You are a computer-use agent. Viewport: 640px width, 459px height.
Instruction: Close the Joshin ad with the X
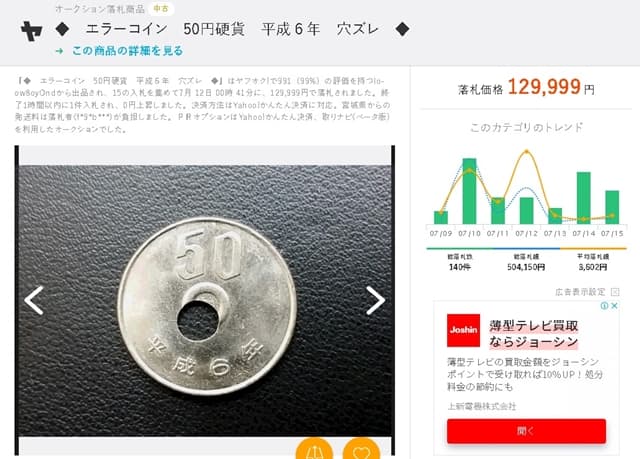pos(614,306)
